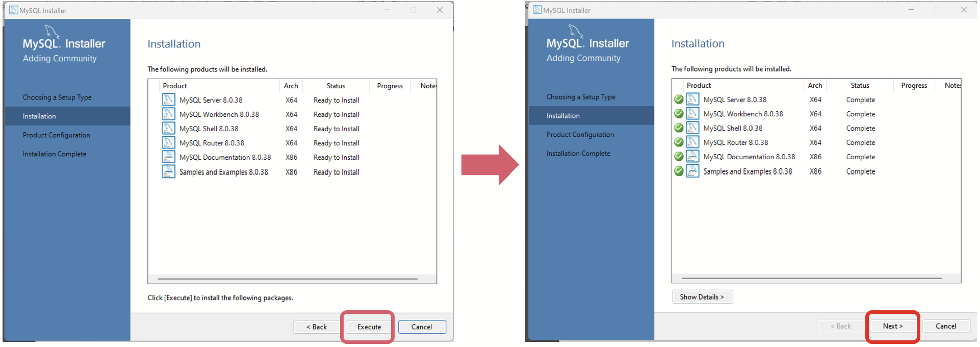Select the Choosing a Setup Type step in the right window
980x347 pixels.
tap(581, 96)
